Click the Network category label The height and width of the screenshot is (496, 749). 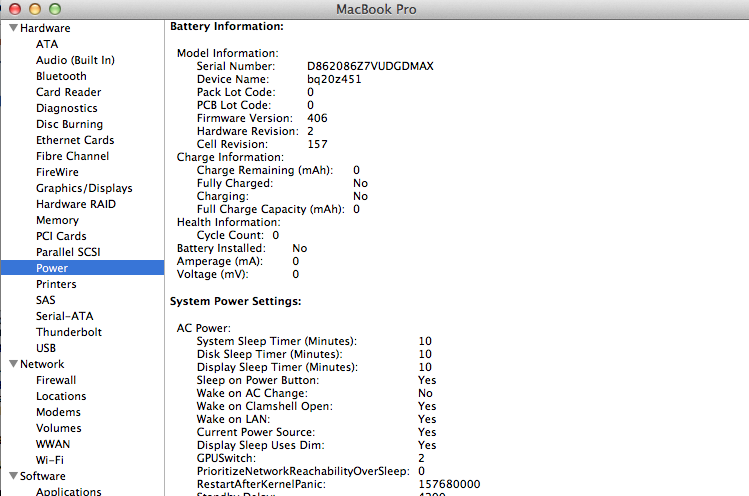coord(42,364)
